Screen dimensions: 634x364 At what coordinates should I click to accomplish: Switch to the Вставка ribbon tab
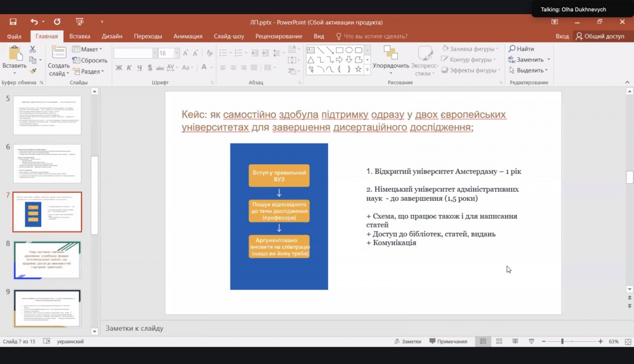coord(80,36)
